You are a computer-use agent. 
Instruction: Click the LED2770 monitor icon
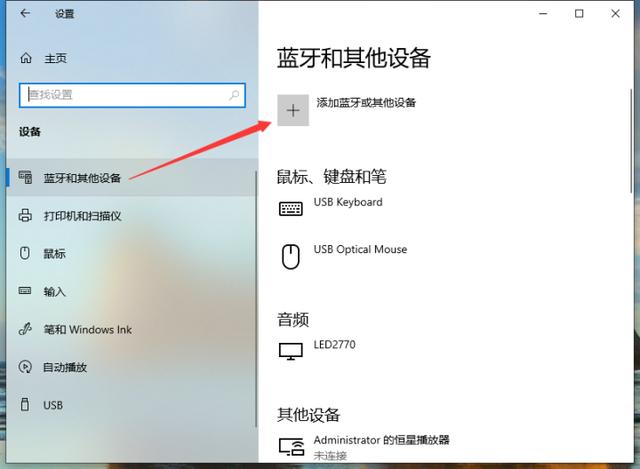point(291,351)
